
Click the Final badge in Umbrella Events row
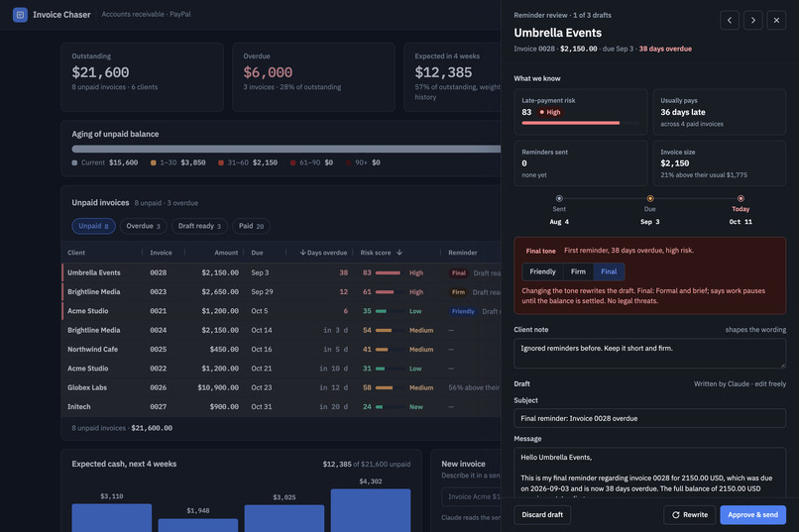pyautogui.click(x=459, y=272)
